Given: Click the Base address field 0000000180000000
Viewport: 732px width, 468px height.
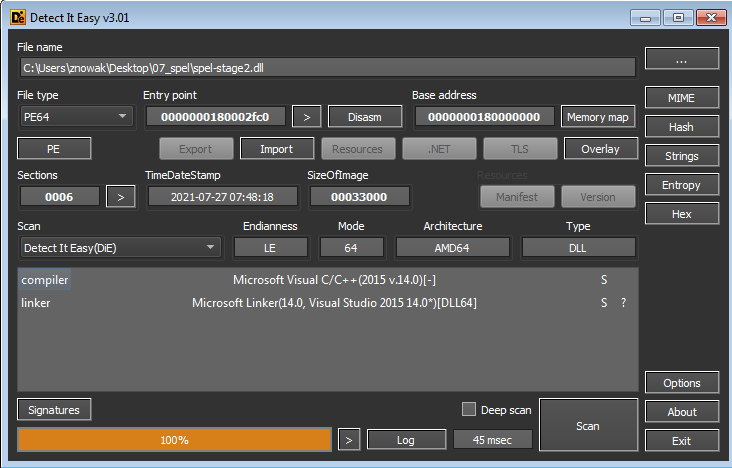Looking at the screenshot, I should pyautogui.click(x=484, y=117).
